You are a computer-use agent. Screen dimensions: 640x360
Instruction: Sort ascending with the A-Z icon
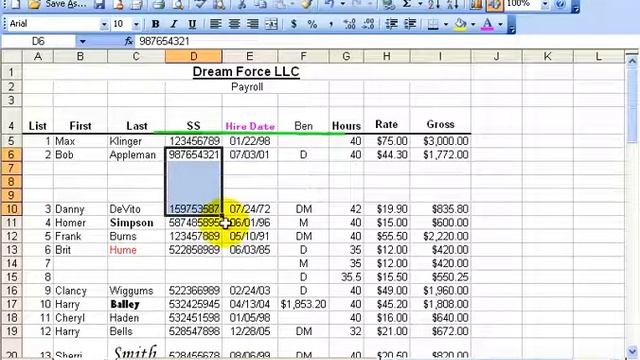coord(434,4)
